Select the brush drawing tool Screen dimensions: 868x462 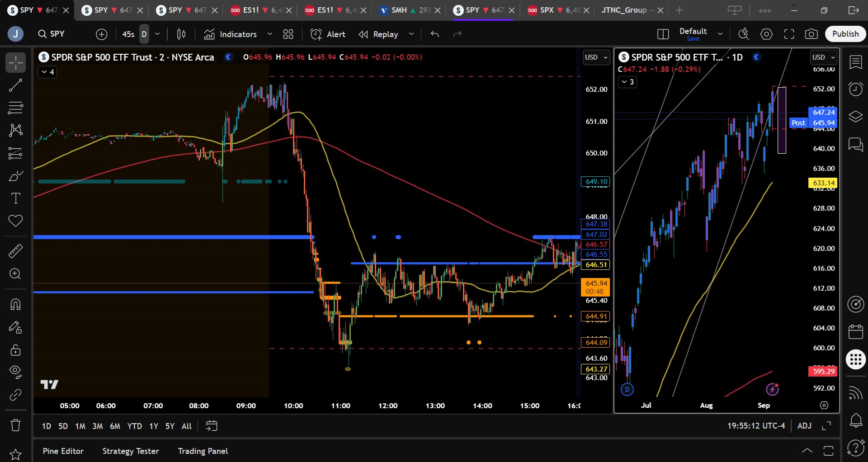coord(15,176)
